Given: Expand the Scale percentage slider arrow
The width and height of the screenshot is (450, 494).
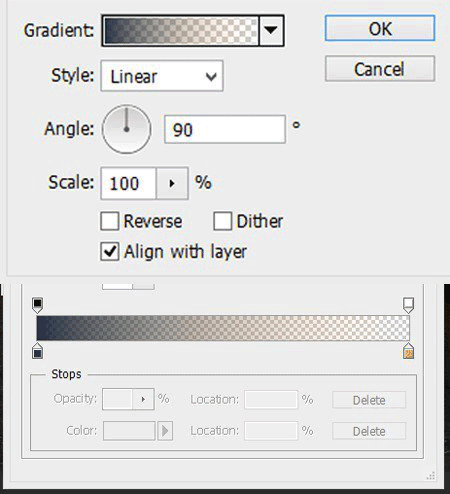Looking at the screenshot, I should (172, 183).
